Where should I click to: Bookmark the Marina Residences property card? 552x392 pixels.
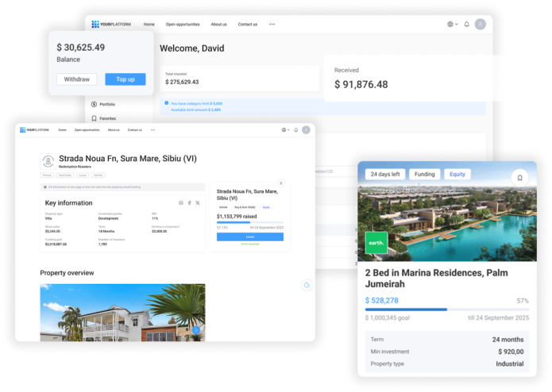(519, 178)
